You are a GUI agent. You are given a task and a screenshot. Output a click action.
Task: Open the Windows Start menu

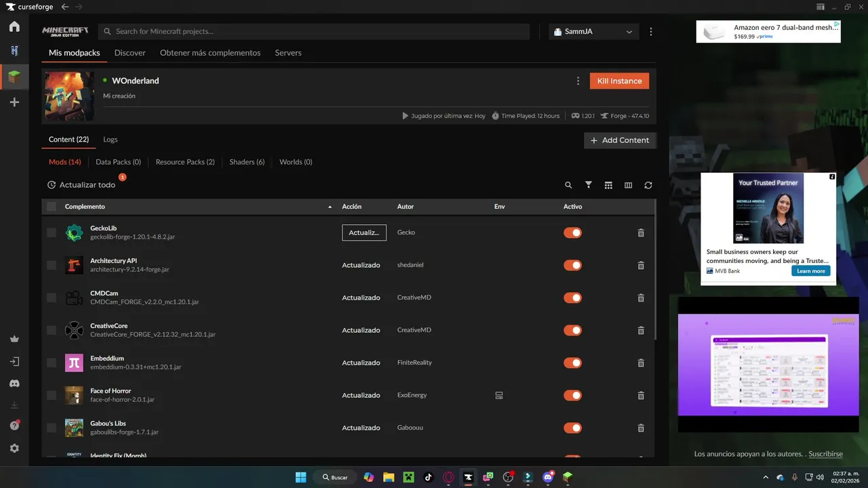[x=300, y=477]
